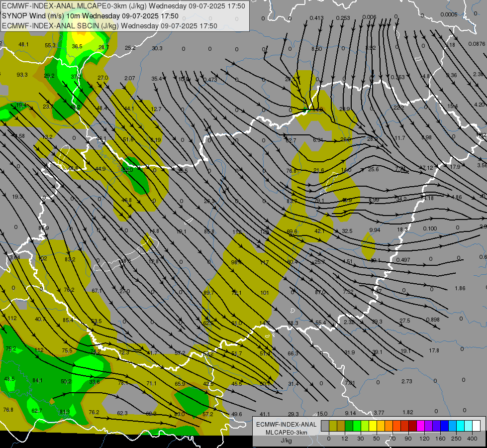Select the dark green legend swatch
487x448 pixels.
[x=349, y=426]
